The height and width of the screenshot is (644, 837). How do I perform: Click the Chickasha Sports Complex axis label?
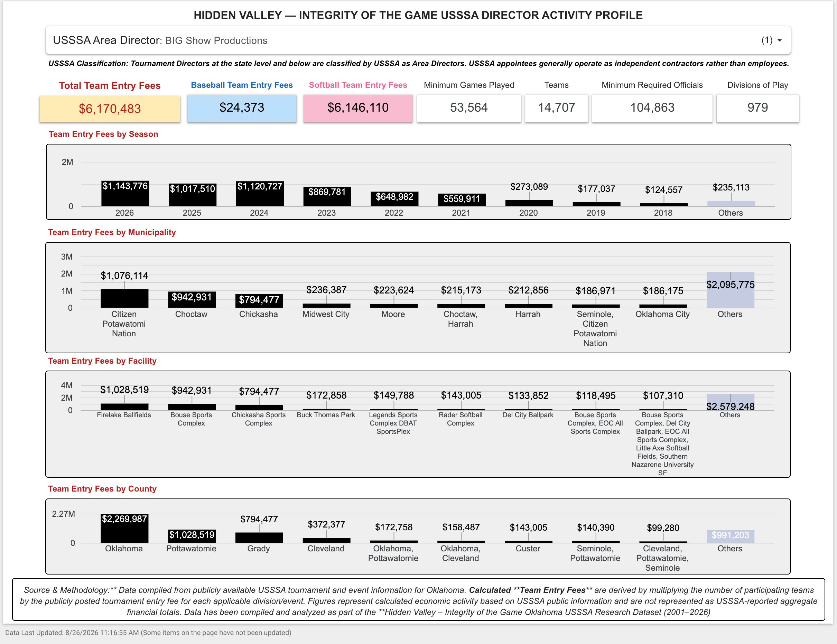point(259,419)
